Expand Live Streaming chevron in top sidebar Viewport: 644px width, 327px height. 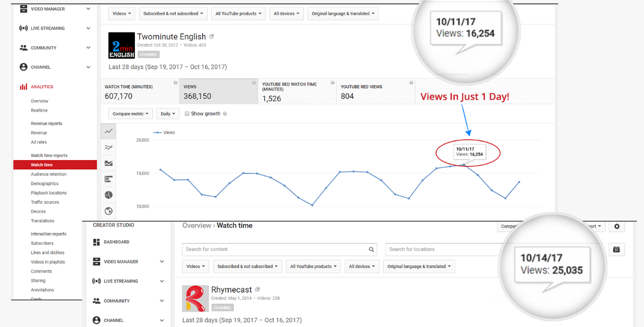tap(88, 28)
